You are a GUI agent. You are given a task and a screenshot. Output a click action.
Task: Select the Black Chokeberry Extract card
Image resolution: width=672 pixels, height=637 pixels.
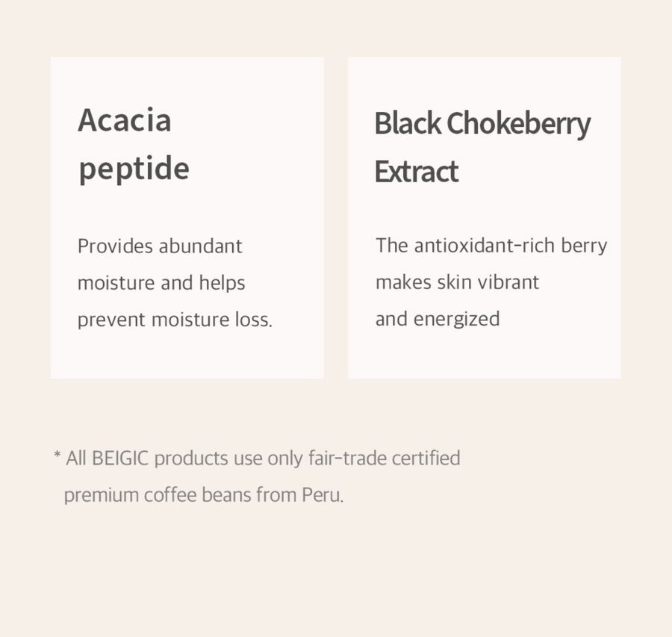(x=485, y=218)
